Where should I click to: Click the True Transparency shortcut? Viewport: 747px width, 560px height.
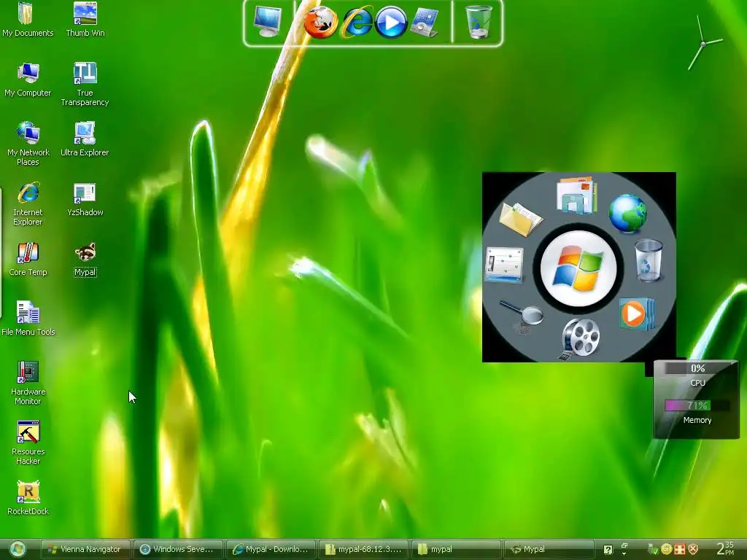coord(85,85)
